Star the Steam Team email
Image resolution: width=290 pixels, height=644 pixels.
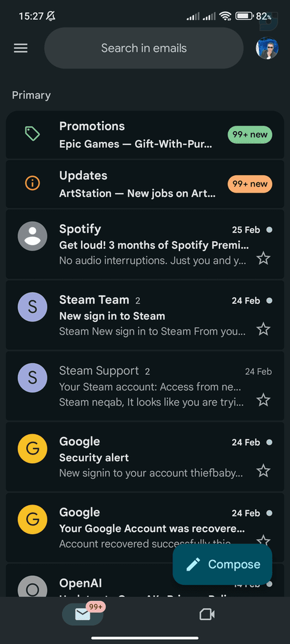263,329
